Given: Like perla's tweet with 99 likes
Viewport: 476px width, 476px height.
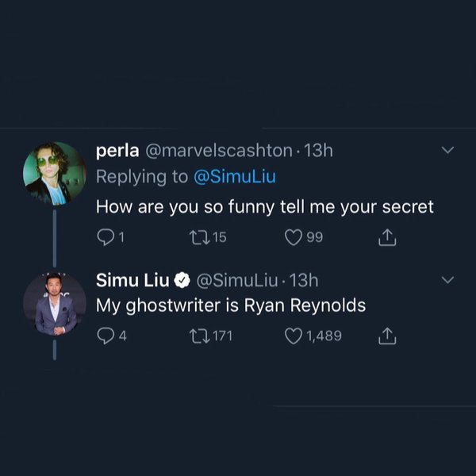Looking at the screenshot, I should click(294, 237).
